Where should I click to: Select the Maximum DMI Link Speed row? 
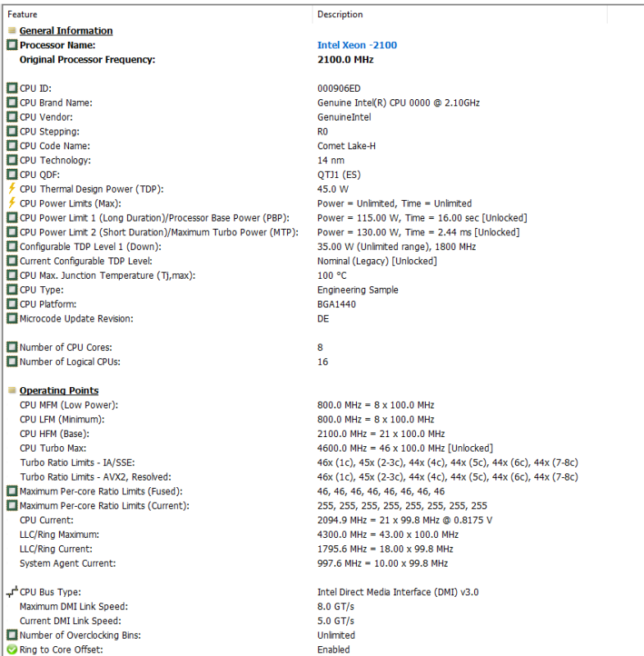click(x=322, y=606)
